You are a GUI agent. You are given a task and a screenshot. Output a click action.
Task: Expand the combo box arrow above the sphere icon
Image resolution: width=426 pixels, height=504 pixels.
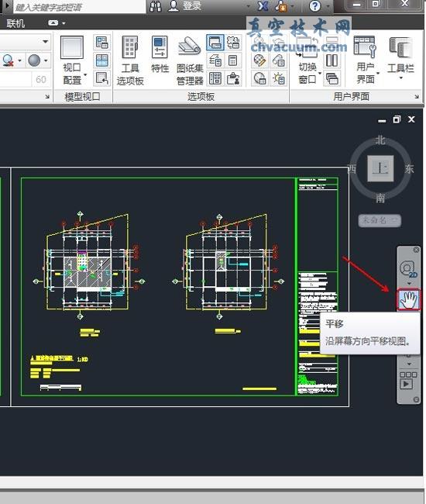coord(45,41)
